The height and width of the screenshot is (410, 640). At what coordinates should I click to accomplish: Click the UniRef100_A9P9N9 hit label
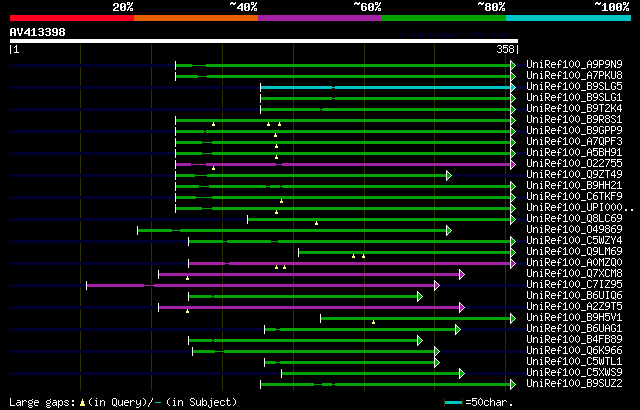574,64
